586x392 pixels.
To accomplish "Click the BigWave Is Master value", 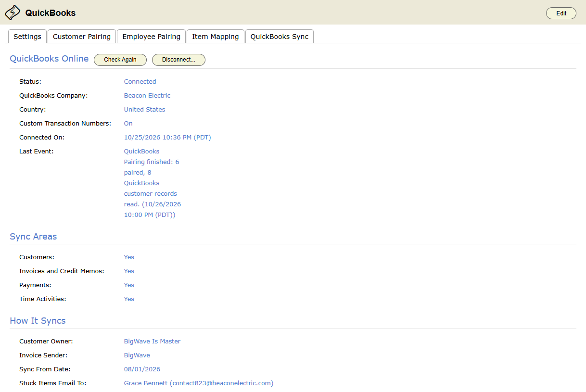I will (x=152, y=341).
